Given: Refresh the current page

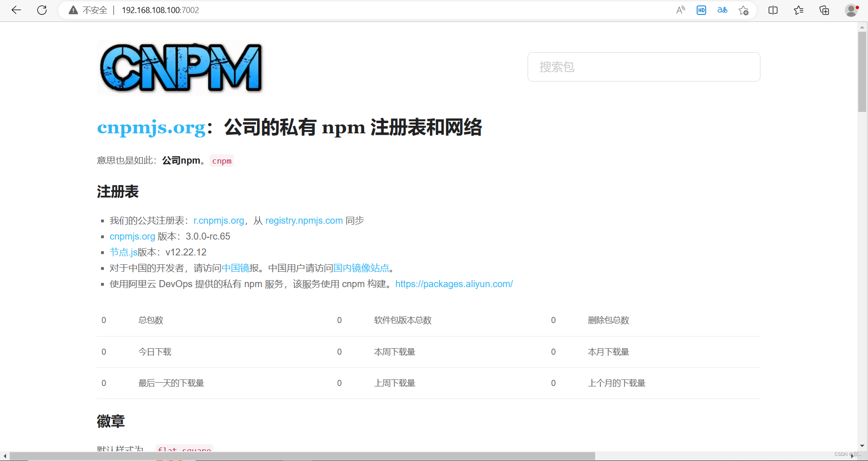Looking at the screenshot, I should pyautogui.click(x=42, y=10).
